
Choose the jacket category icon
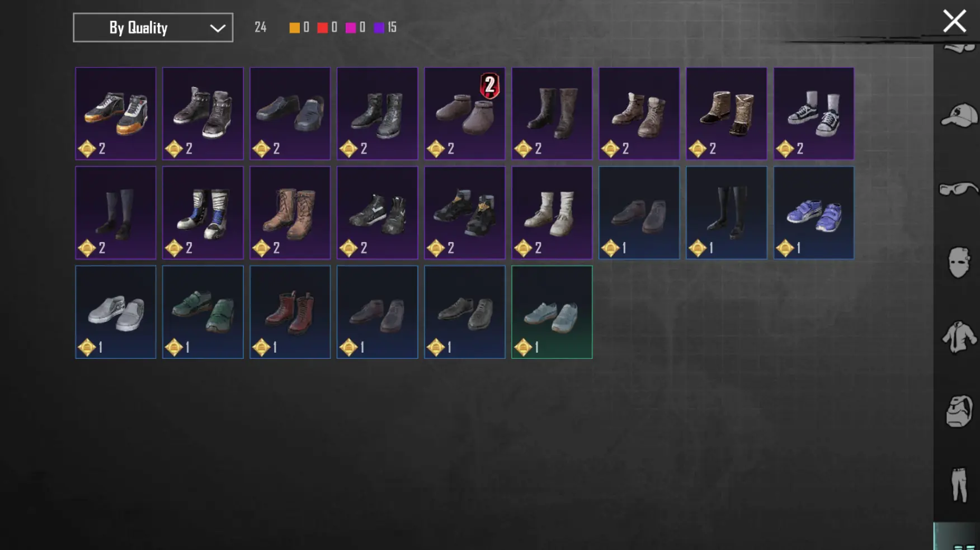coord(959,336)
